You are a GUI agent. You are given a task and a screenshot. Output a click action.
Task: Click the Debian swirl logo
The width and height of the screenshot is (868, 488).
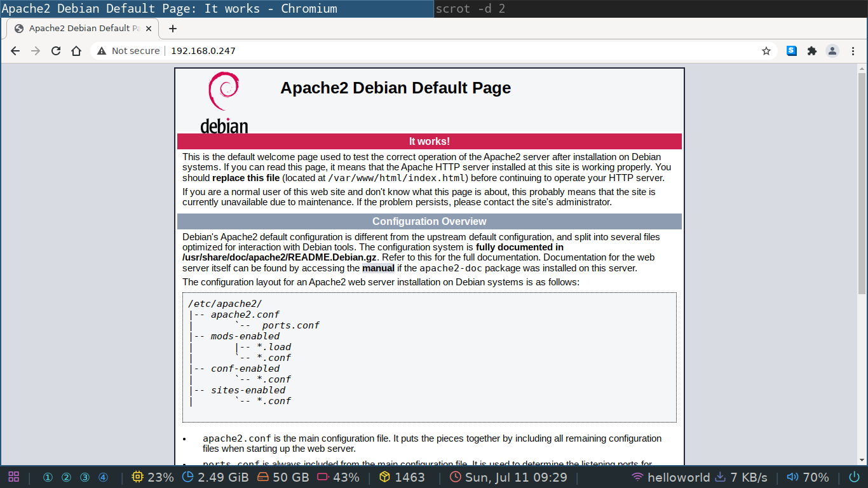[224, 102]
